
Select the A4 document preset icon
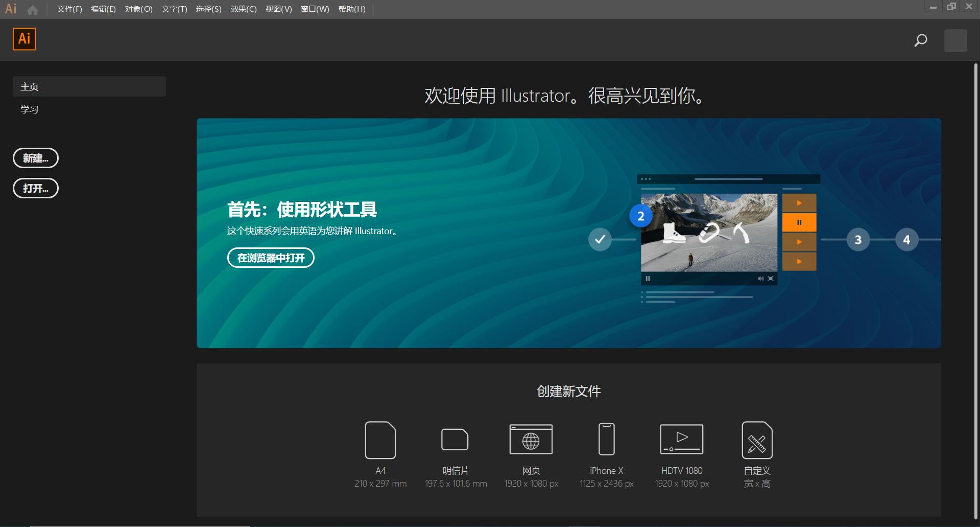(380, 440)
